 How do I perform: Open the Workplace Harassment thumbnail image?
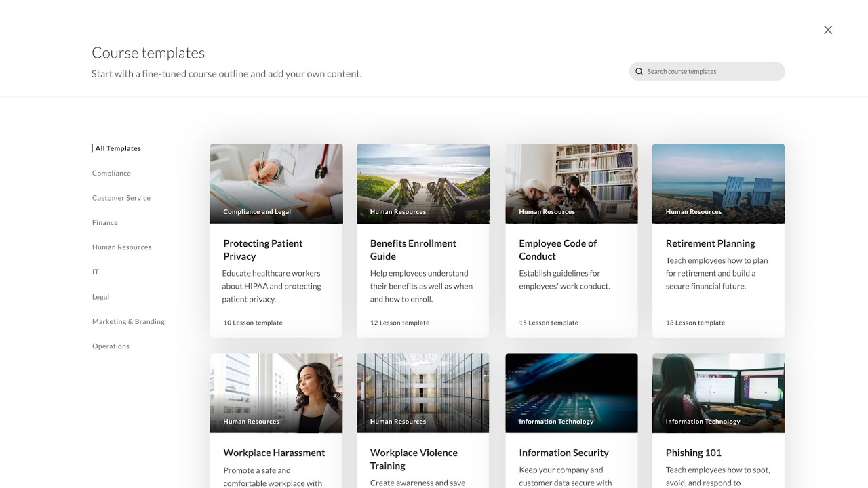(276, 393)
